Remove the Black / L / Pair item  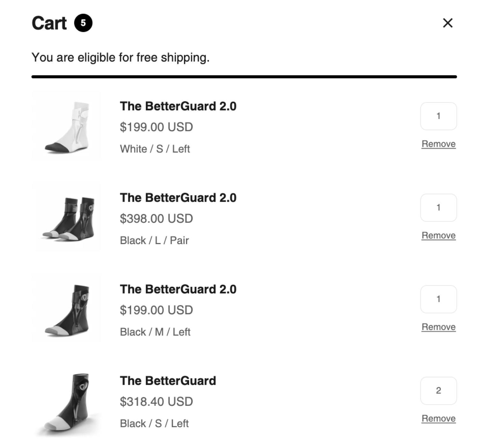click(x=438, y=235)
